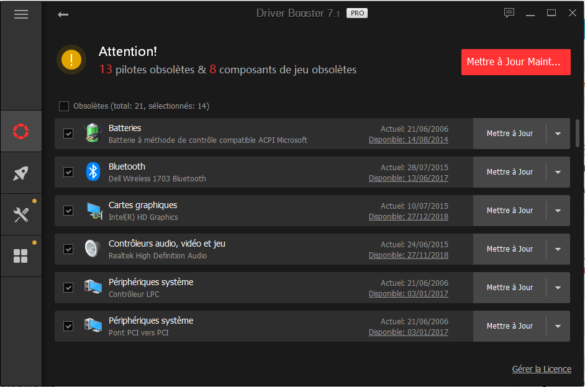Image resolution: width=585 pixels, height=387 pixels.
Task: Expand dropdown arrow for Cartes graphiques row
Action: click(558, 210)
